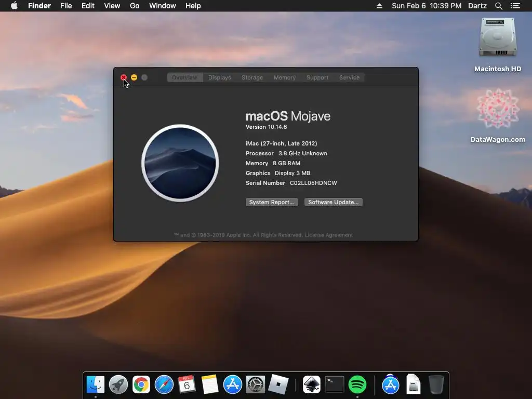
Task: Open the Go menu
Action: point(135,6)
